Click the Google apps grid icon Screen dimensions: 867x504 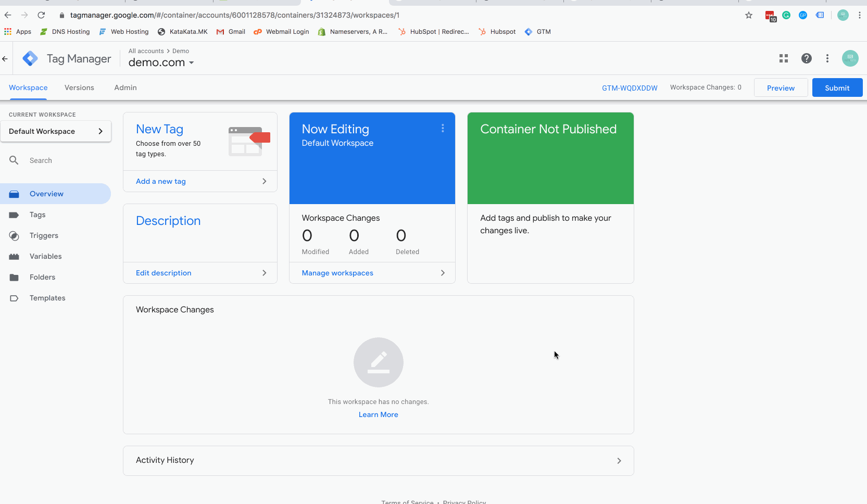pos(783,58)
